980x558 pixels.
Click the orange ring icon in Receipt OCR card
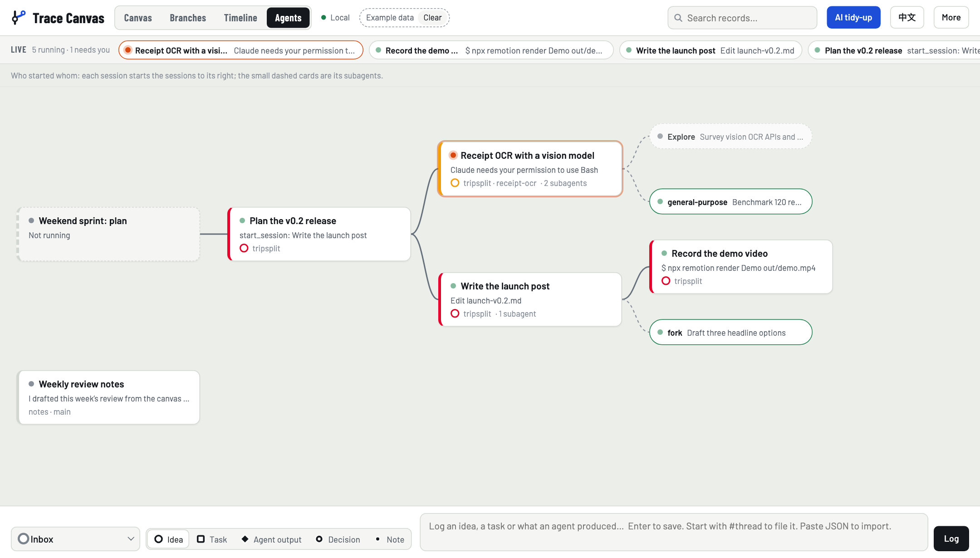click(455, 183)
